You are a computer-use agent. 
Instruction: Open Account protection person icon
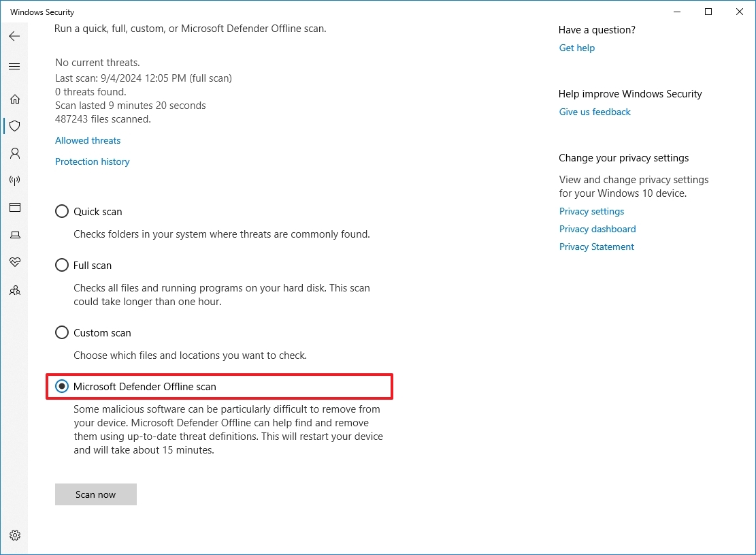click(x=15, y=153)
